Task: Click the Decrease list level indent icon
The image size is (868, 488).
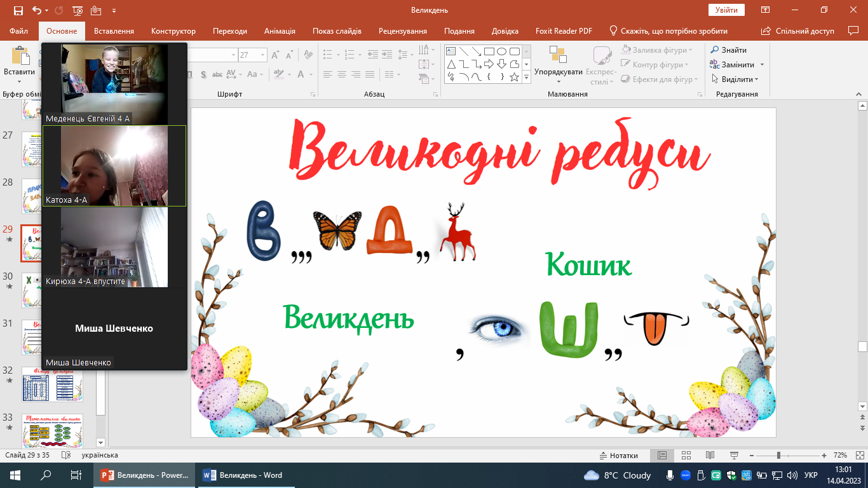Action: pyautogui.click(x=373, y=54)
